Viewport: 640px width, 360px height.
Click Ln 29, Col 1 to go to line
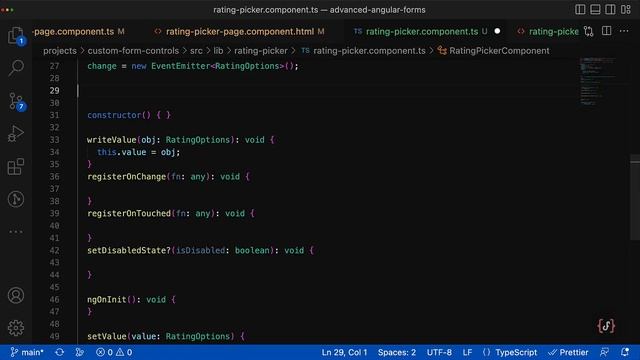coord(344,352)
